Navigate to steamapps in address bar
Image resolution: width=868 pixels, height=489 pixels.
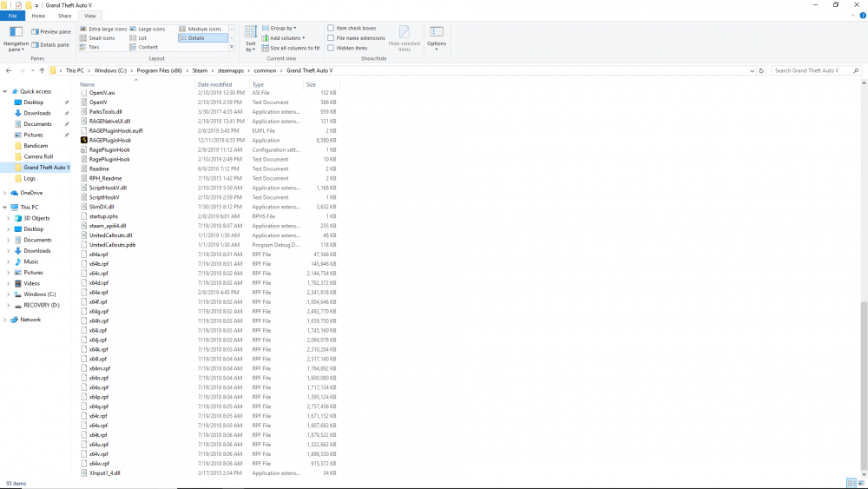(230, 71)
